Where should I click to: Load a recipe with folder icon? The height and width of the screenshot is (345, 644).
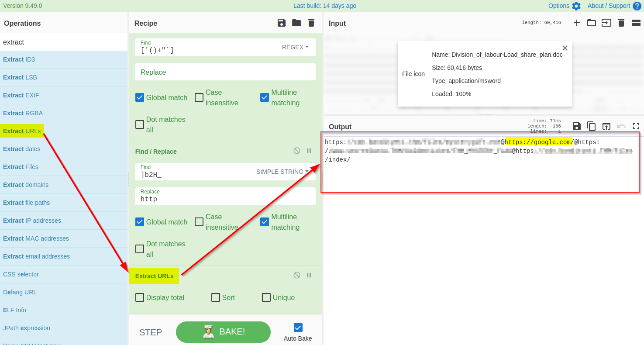(x=296, y=23)
